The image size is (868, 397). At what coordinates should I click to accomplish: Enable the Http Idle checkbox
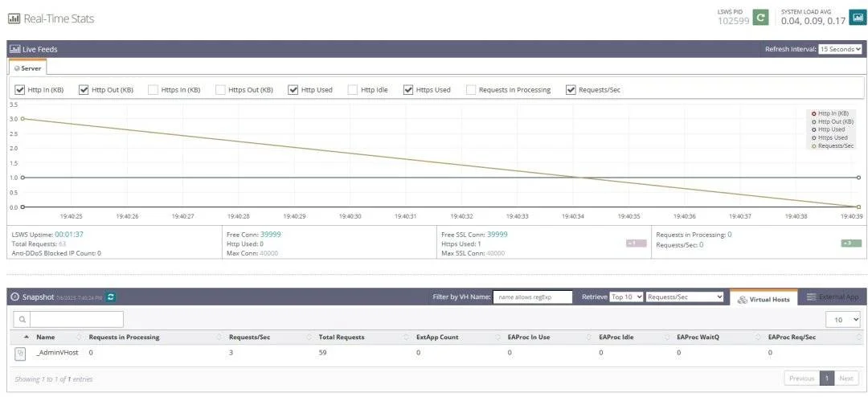pyautogui.click(x=353, y=90)
